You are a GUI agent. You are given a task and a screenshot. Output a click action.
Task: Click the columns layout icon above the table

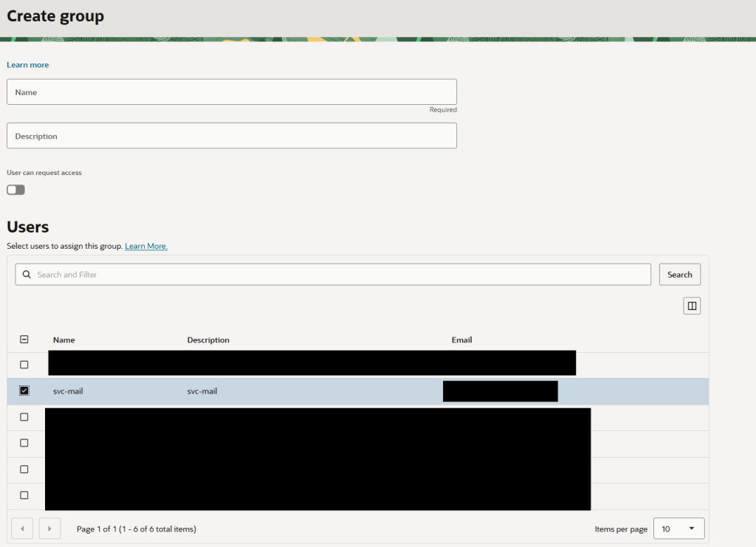point(692,306)
